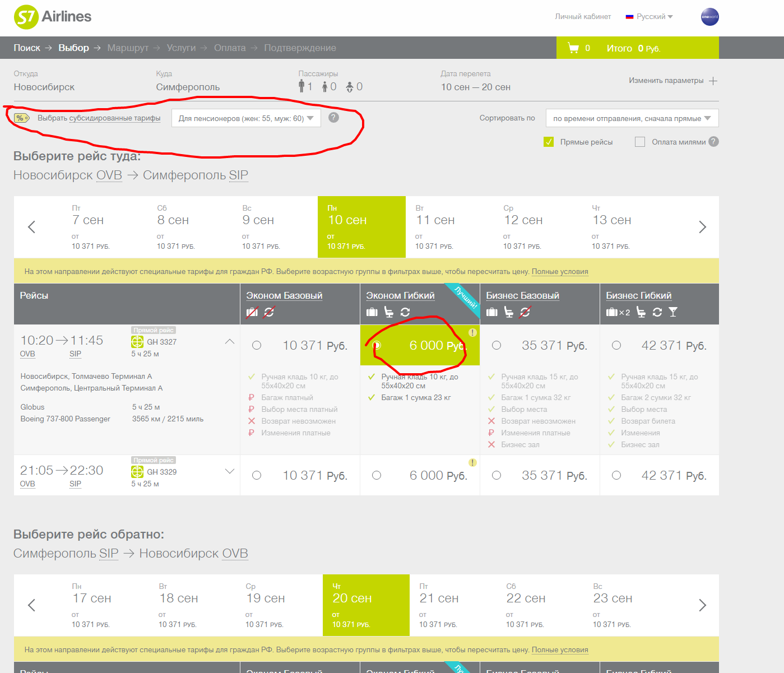
Task: Click Globus airline icon for flight GH 3329
Action: pos(137,471)
